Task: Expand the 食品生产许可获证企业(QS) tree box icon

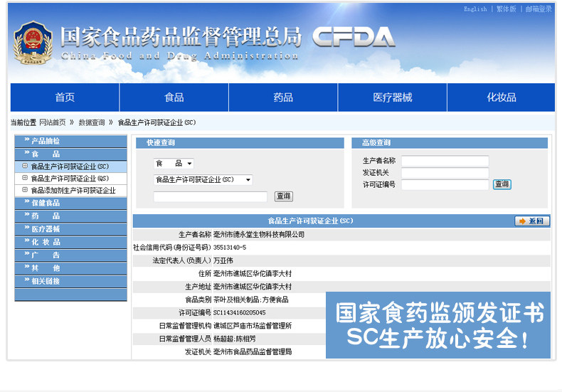Action: (x=25, y=178)
